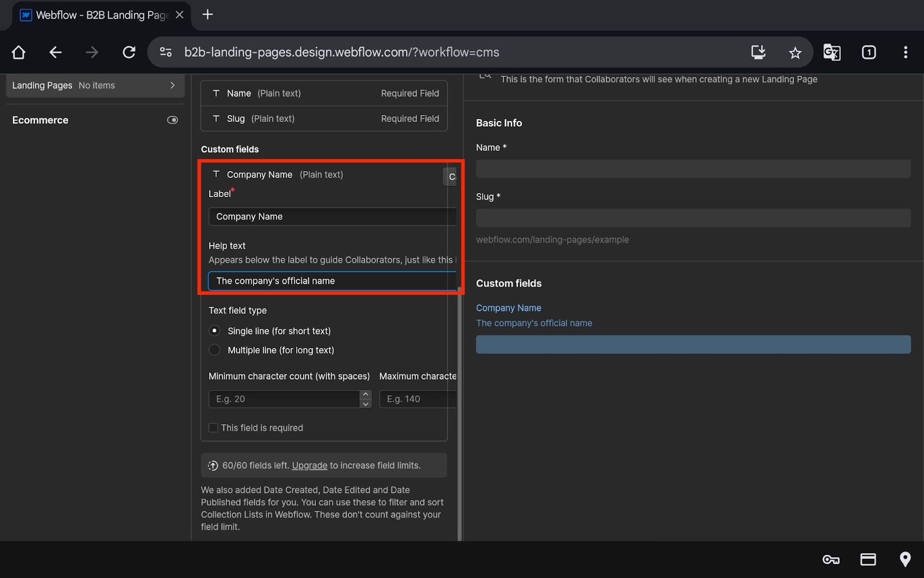Open the browser three-dot menu
Screen dimensions: 924x578
pos(905,53)
